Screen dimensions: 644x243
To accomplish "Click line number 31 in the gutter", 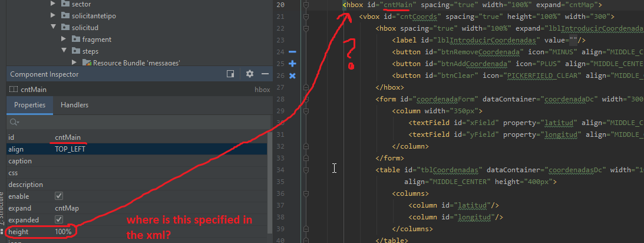I will 280,134.
